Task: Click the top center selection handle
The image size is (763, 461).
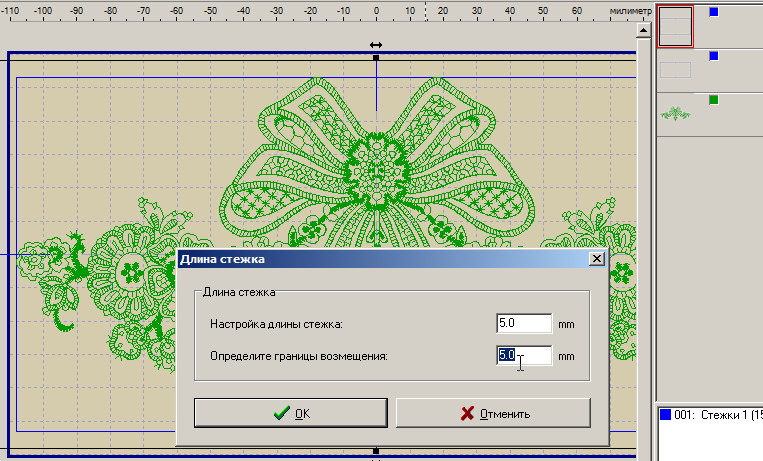Action: (376, 57)
